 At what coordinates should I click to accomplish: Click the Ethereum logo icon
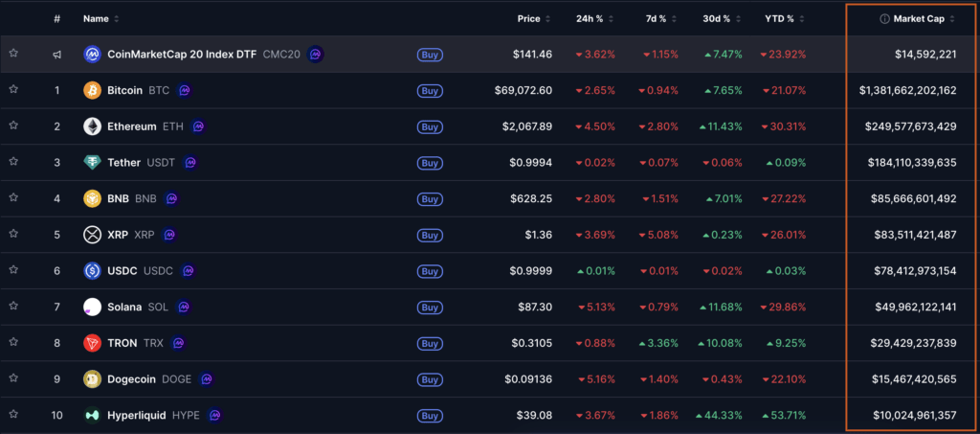92,126
